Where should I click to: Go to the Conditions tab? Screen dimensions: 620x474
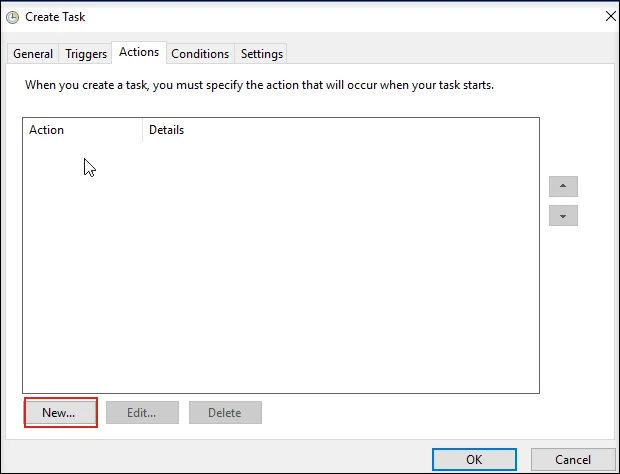[x=200, y=54]
